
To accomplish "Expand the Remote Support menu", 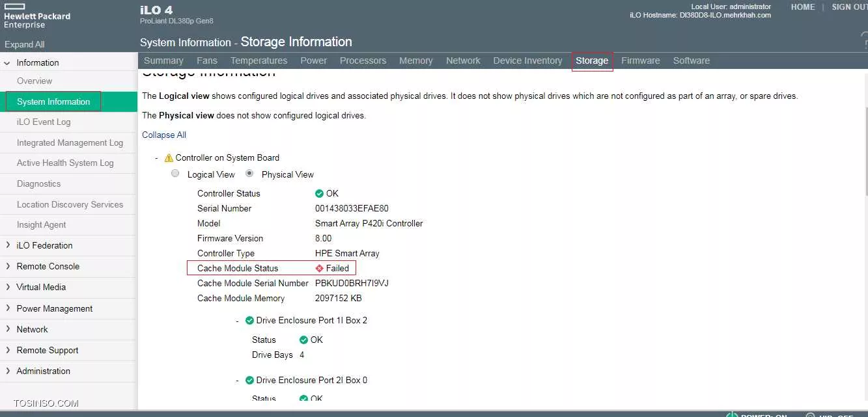I will tap(8, 350).
